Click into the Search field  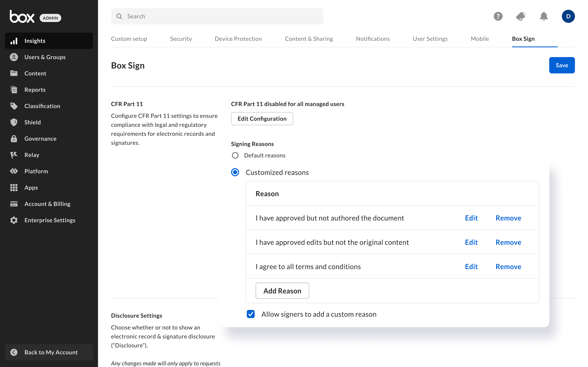(x=219, y=16)
